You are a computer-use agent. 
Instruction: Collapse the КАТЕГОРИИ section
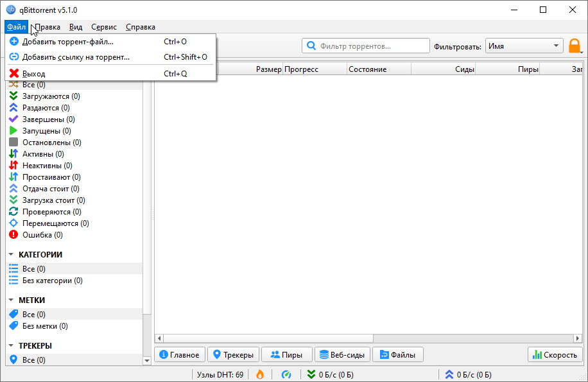coord(11,254)
